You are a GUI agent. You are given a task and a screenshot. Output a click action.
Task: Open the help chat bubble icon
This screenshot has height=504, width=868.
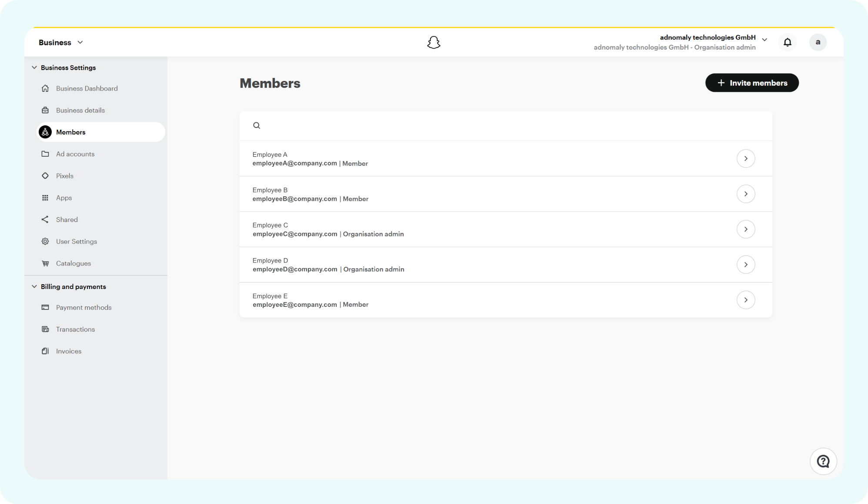click(823, 461)
